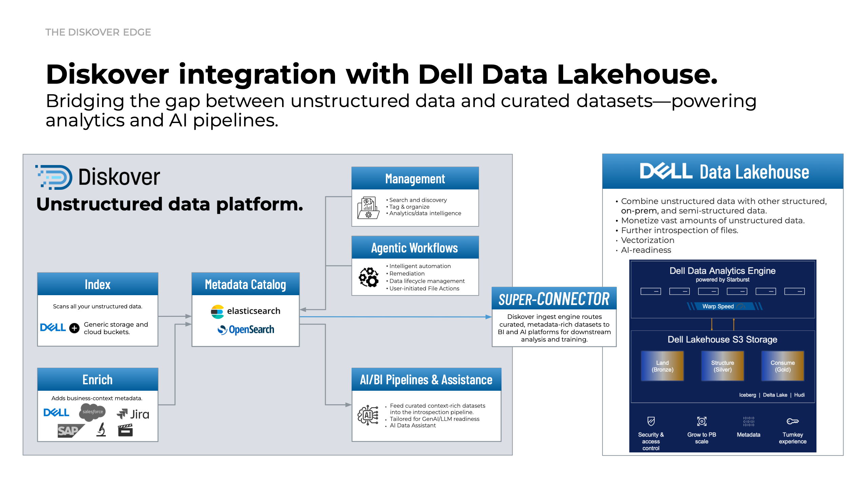This screenshot has width=868, height=488.
Task: Click the Land (Bronze) gradient tile
Action: coord(662,366)
